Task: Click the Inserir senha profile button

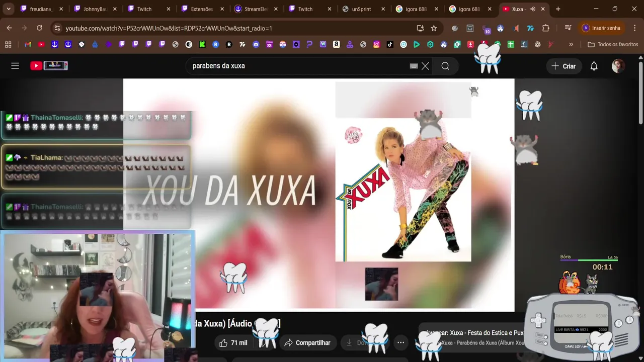Action: tap(602, 28)
